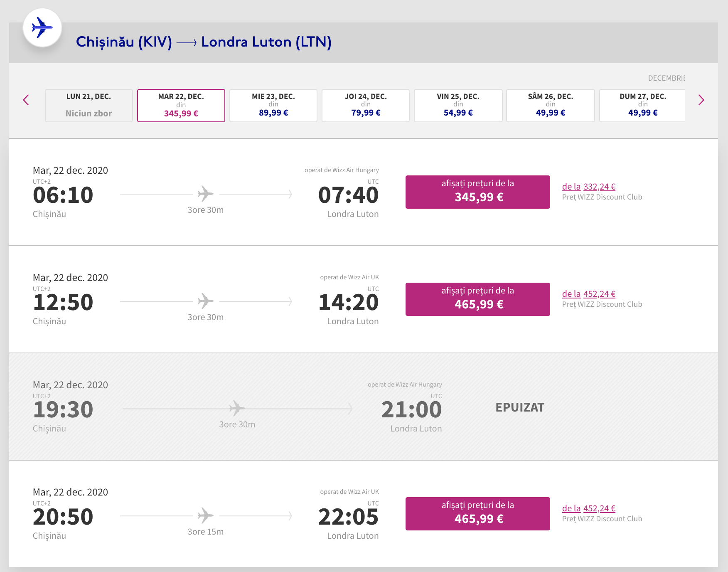Advance dates with right chevron arrow
The image size is (728, 572).
(x=701, y=100)
